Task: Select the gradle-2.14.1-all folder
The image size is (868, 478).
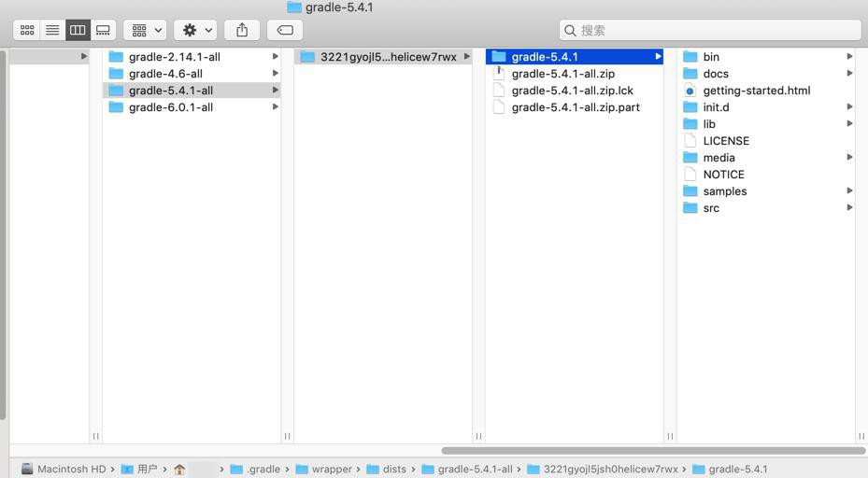Action: 192,56
